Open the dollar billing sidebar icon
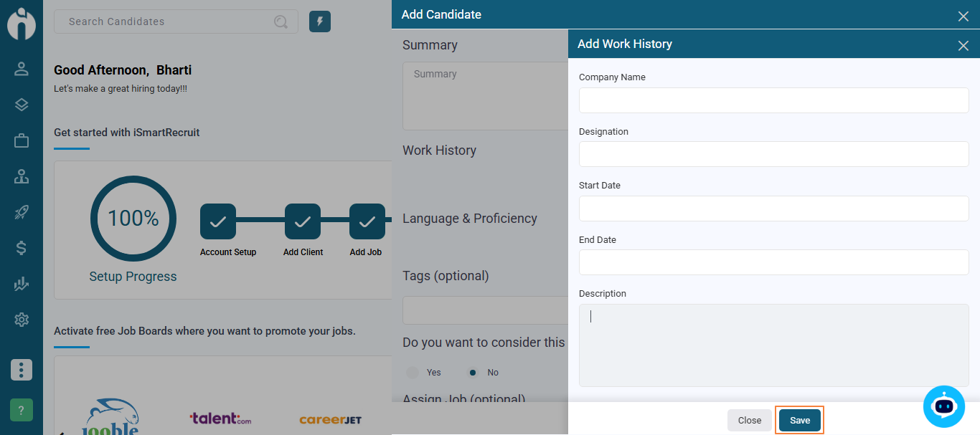The height and width of the screenshot is (435, 980). pos(22,248)
